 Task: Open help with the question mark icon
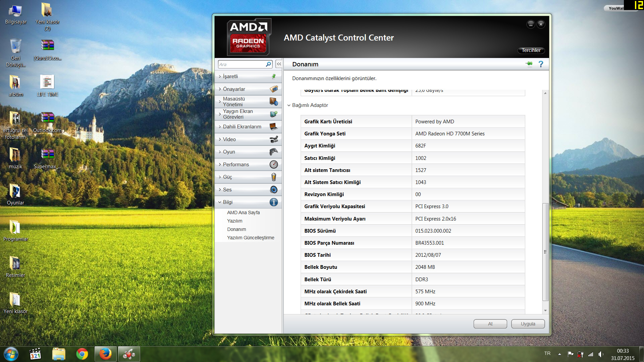[541, 64]
